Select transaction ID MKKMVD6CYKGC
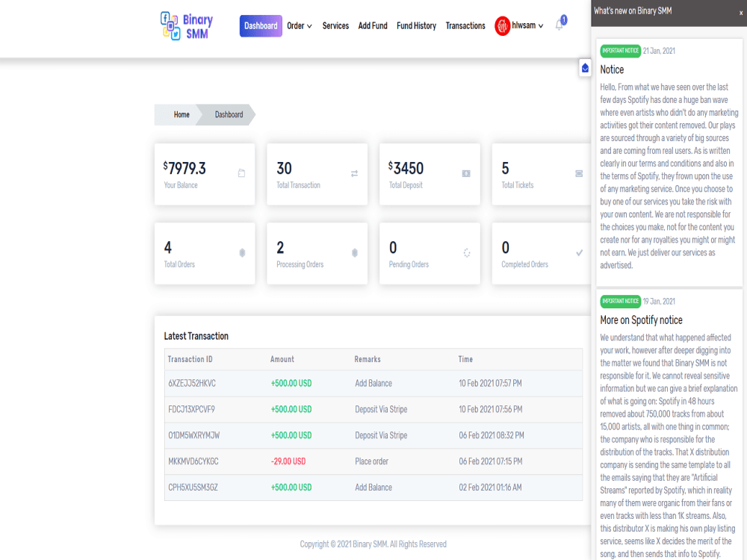Viewport: 747px width, 560px height. 193,461
